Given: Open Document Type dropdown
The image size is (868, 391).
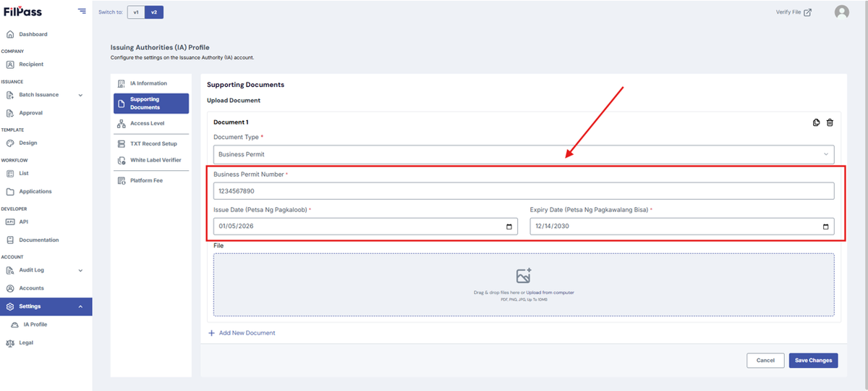Looking at the screenshot, I should [524, 154].
